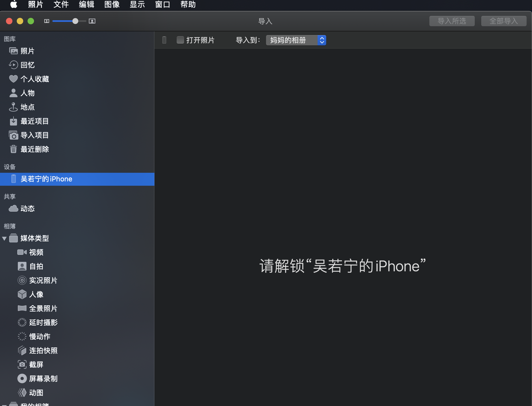
Task: Select 吴若宁的iPhone device in sidebar
Action: point(46,179)
